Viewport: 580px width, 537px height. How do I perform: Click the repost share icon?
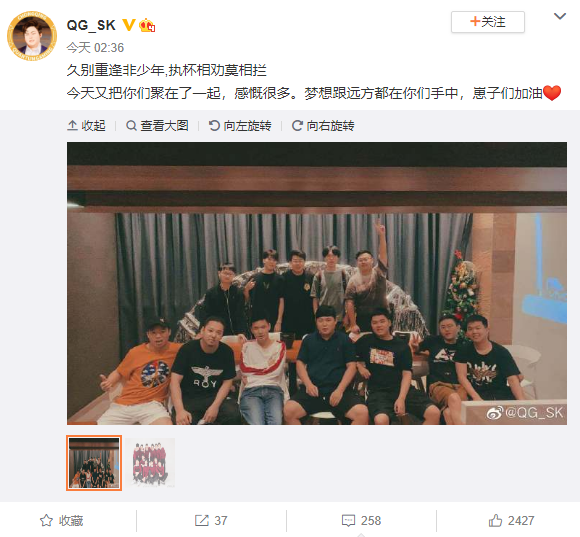[202, 520]
